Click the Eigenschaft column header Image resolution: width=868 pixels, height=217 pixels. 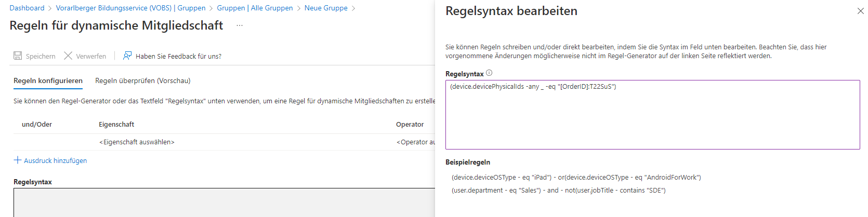[116, 125]
